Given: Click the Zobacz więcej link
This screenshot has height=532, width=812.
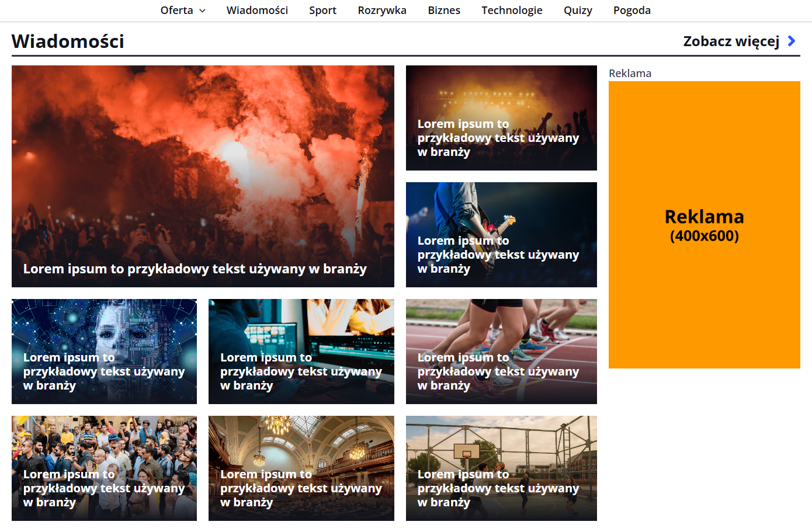Looking at the screenshot, I should (731, 41).
